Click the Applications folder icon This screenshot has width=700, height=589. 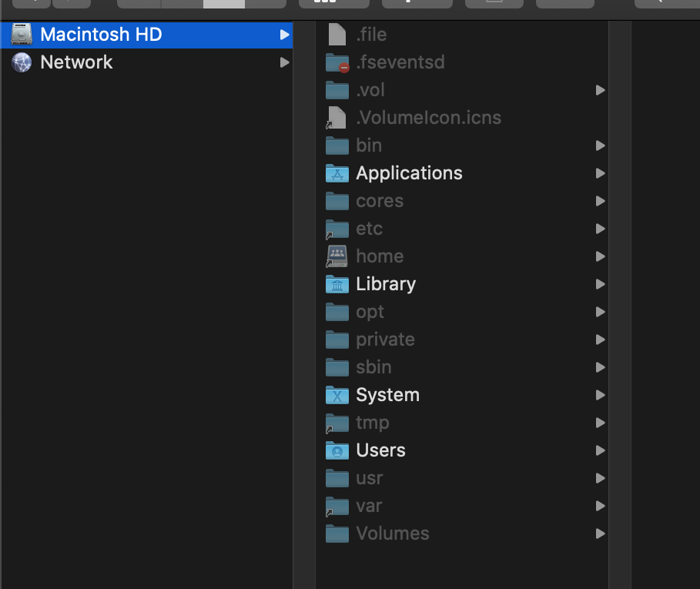click(337, 173)
